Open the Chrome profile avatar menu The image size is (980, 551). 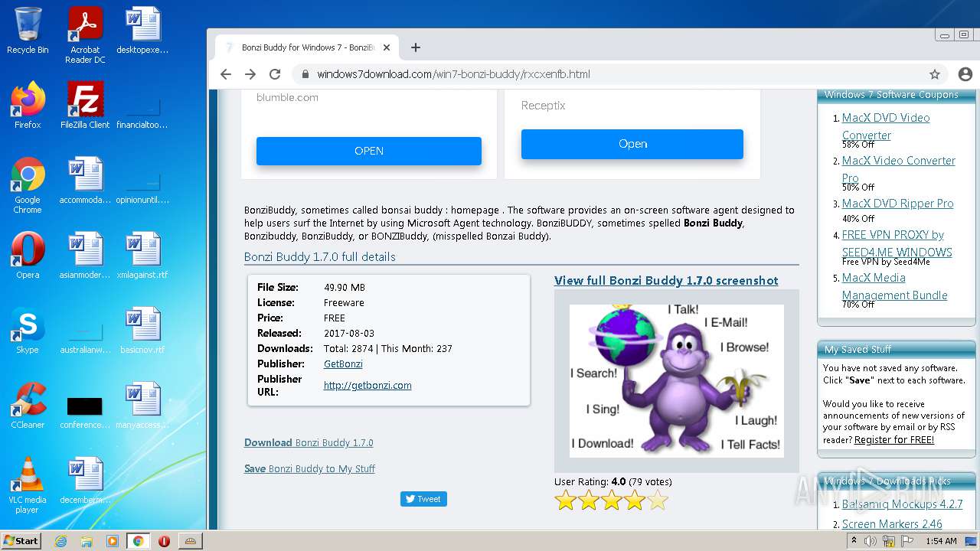[x=965, y=74]
